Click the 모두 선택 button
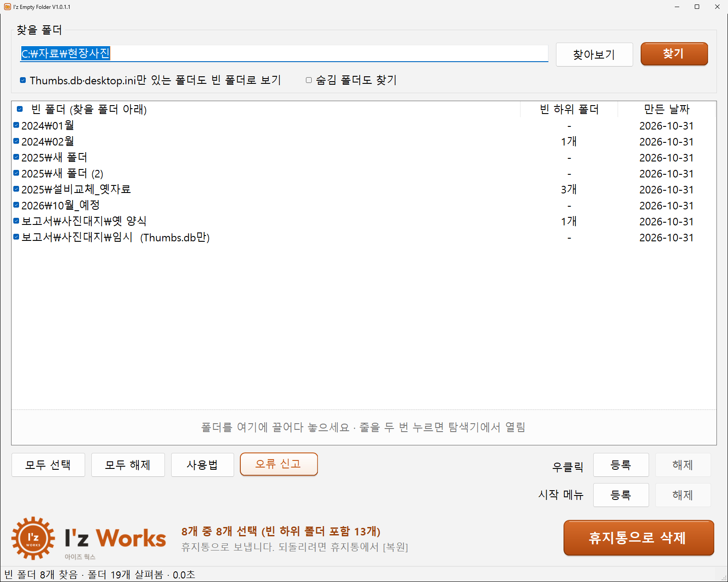This screenshot has width=728, height=582. [x=48, y=465]
